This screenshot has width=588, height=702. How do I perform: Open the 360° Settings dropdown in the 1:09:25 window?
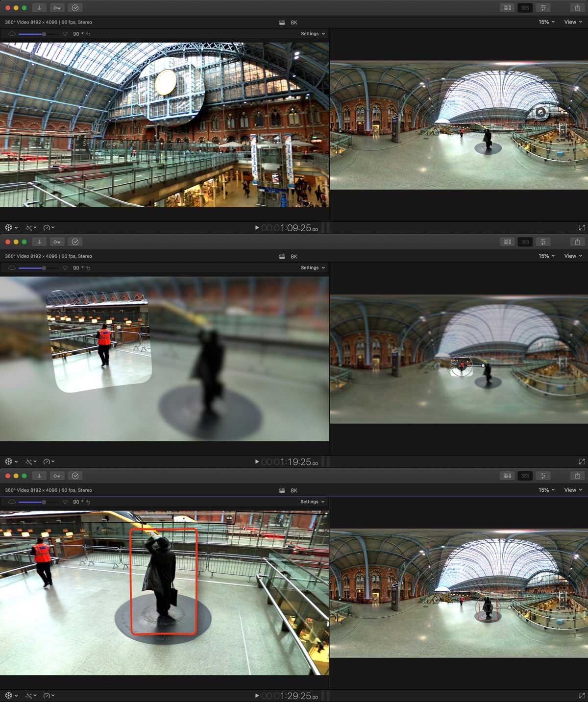(313, 34)
